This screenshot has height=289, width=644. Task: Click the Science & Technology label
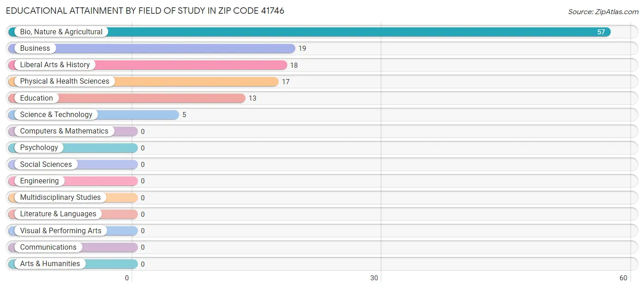point(56,115)
